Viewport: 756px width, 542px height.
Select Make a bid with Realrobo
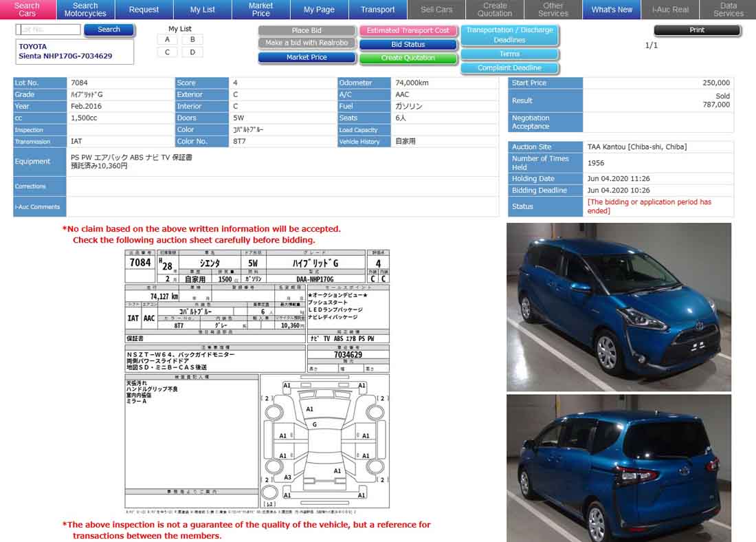307,43
